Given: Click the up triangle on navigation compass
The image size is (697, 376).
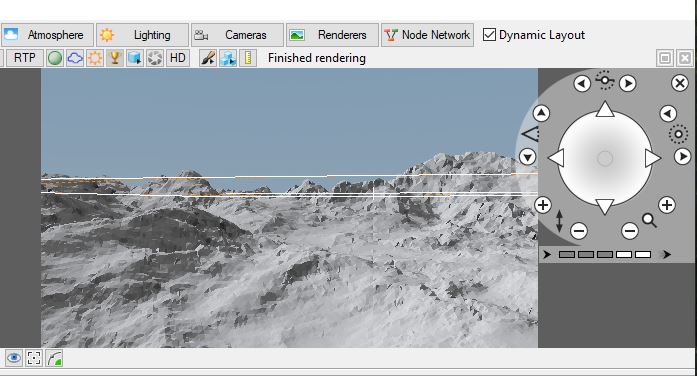Looking at the screenshot, I should pos(605,109).
